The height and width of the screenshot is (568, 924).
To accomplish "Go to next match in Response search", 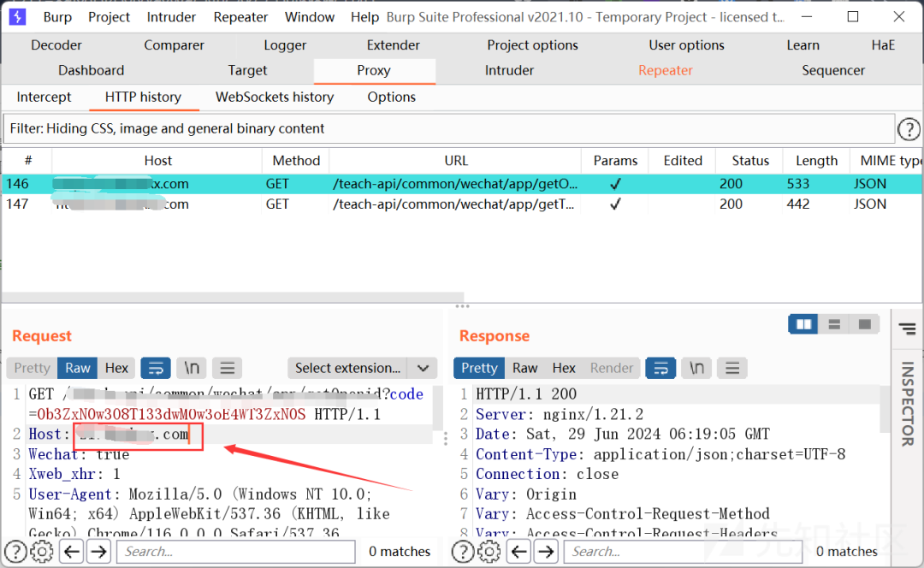I will (546, 552).
